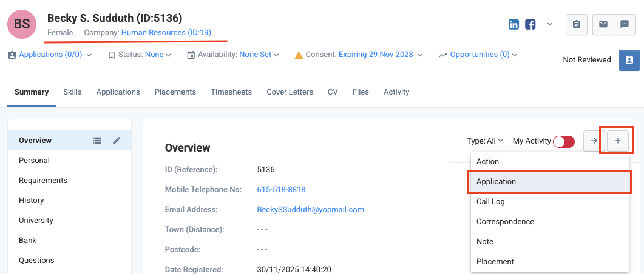This screenshot has height=274, width=644.
Task: Click the blue candidate review badge icon
Action: tap(629, 60)
